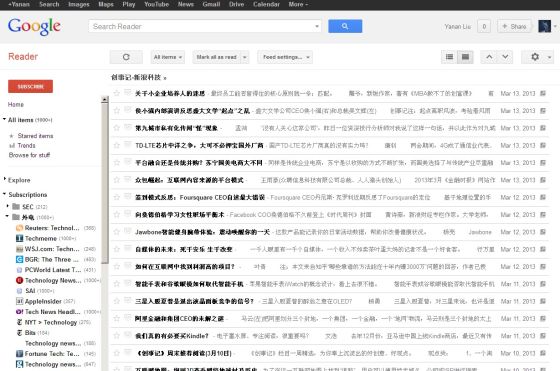Open Images in Google top bar

pyautogui.click(x=79, y=4)
